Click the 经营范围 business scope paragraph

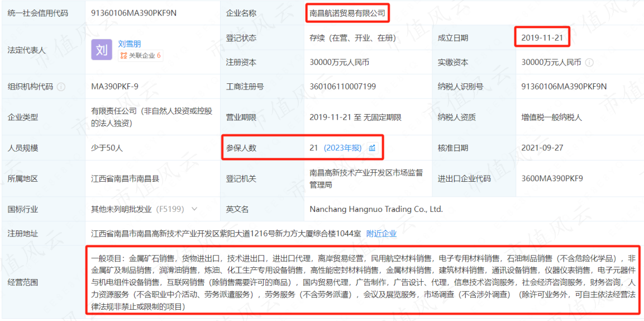point(364,283)
